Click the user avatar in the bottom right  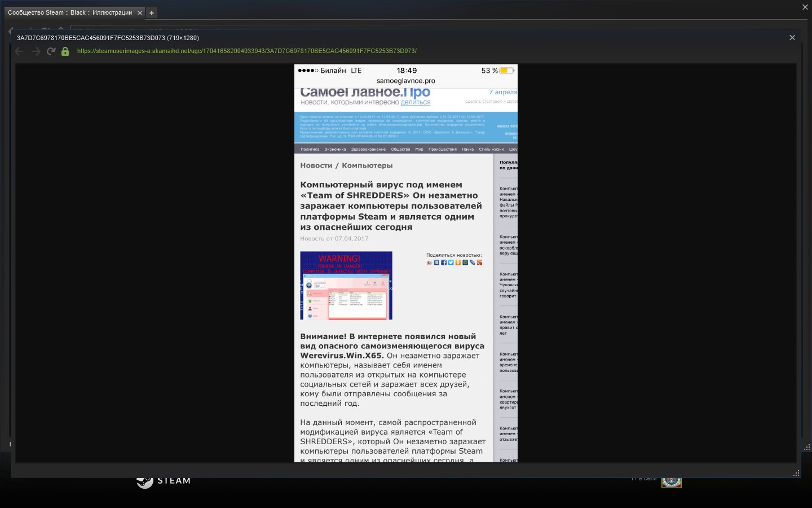[672, 480]
